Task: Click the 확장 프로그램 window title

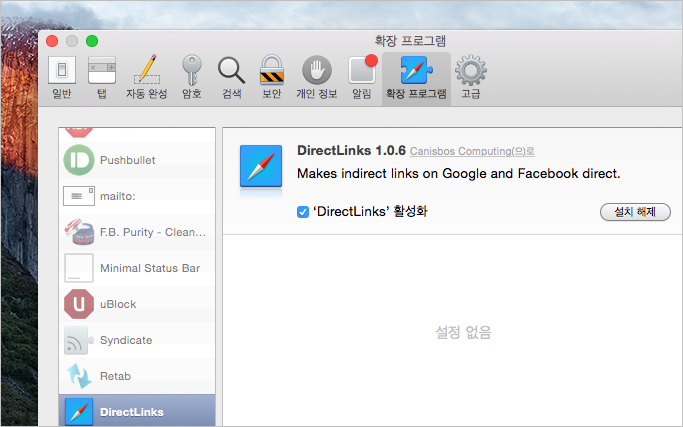Action: coord(410,41)
